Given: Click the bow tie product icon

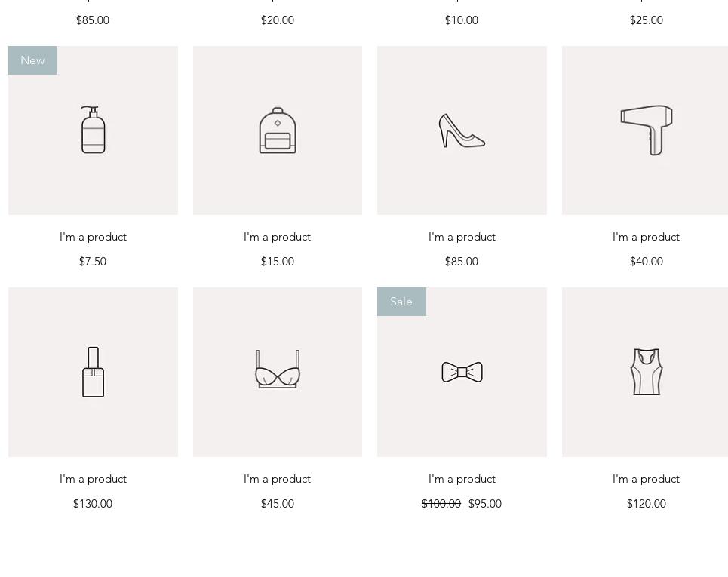Looking at the screenshot, I should 462,372.
